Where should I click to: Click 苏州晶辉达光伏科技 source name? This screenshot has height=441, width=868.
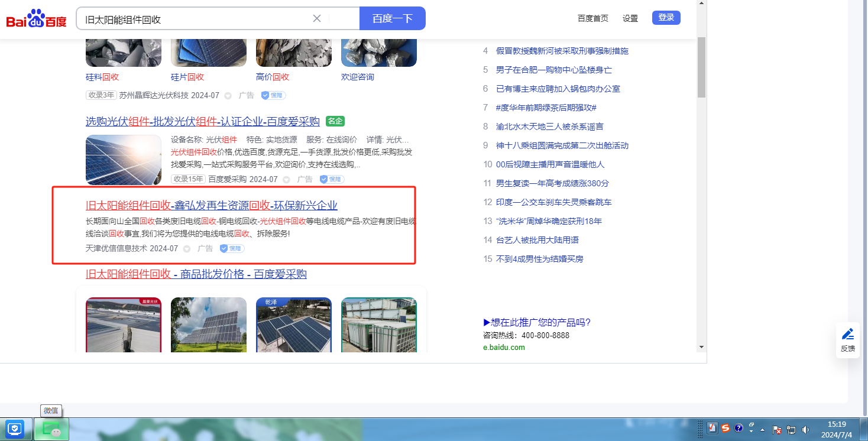point(154,95)
